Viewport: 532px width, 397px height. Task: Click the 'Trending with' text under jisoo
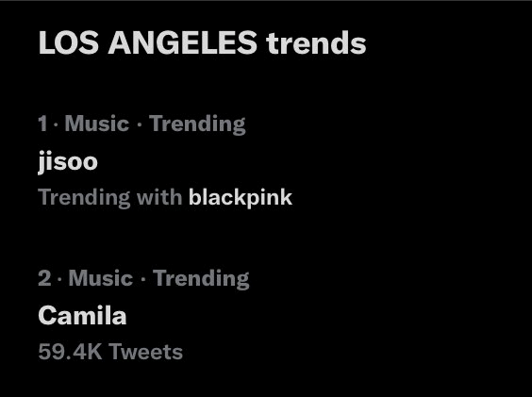point(110,197)
